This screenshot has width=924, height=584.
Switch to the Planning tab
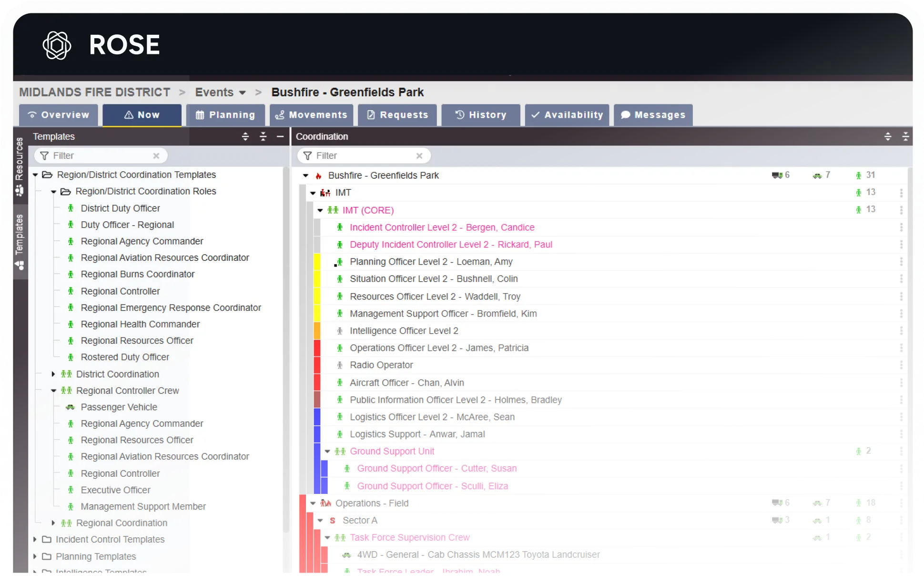pos(225,115)
